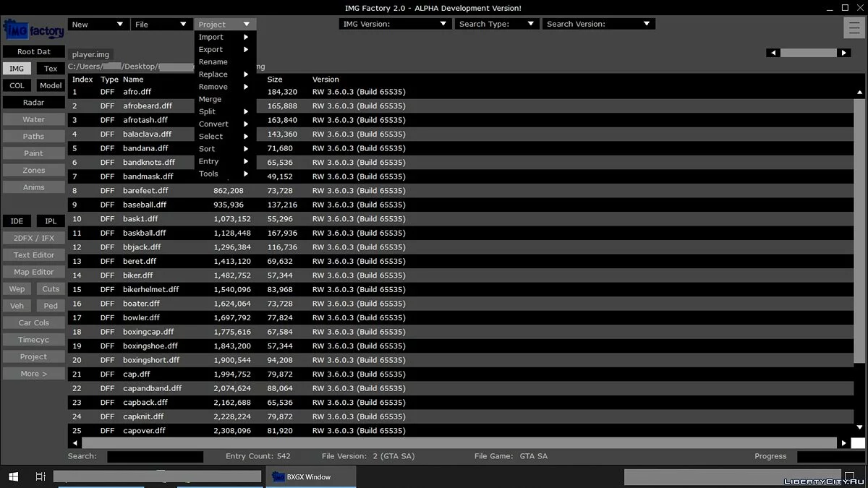Open the Search Version dropdown

pos(598,24)
